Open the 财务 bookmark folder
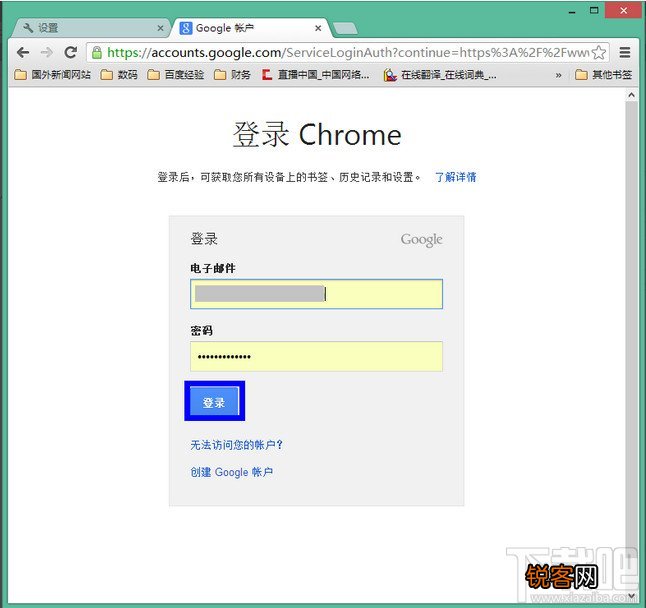Screen dimensions: 646x608 [x=232, y=75]
